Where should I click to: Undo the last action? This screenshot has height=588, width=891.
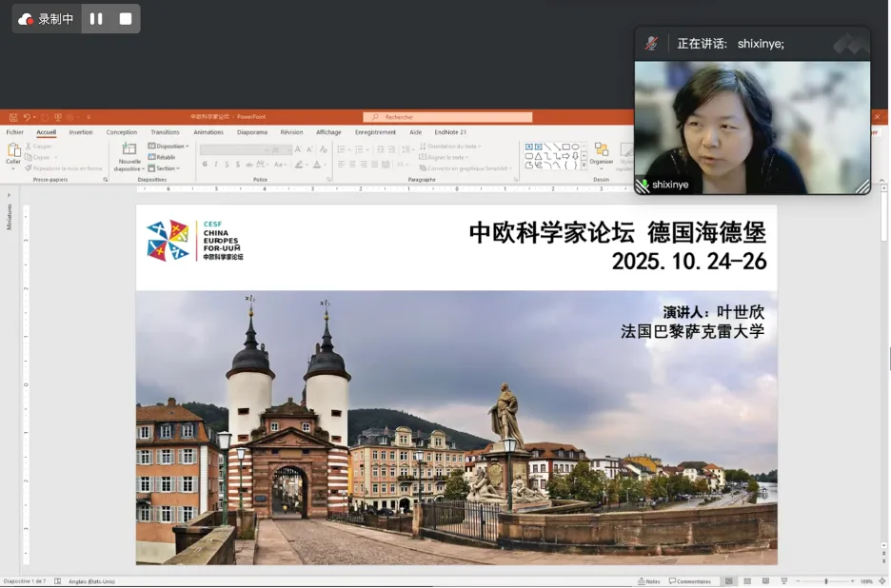[27, 117]
